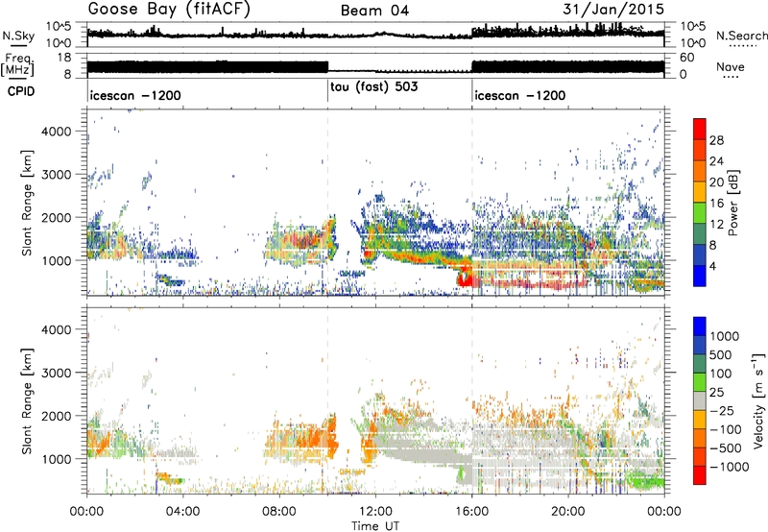This screenshot has width=768, height=532.
Task: Click 'icescan -1200' label starting at 00:00
Action: point(135,95)
